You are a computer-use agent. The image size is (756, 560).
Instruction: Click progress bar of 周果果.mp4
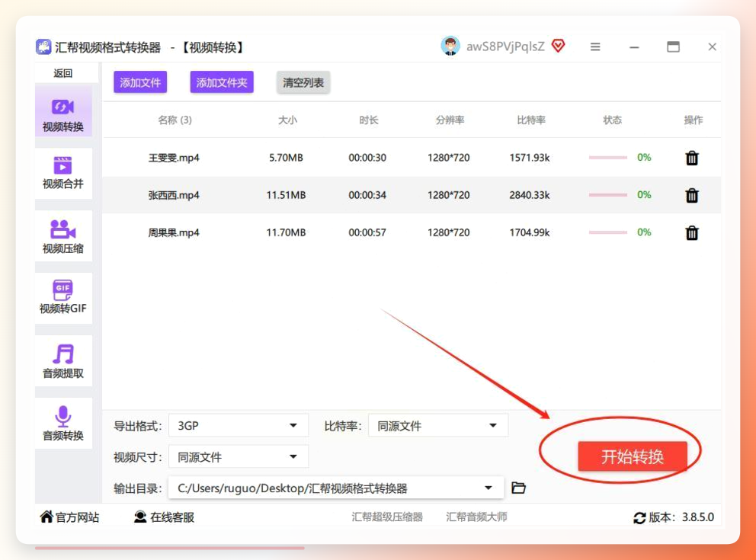tap(607, 233)
